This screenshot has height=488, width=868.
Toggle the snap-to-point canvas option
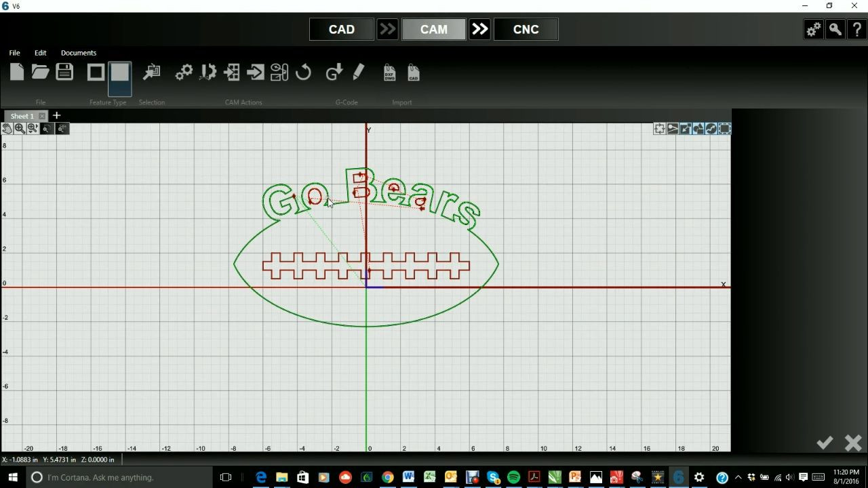[x=659, y=129]
